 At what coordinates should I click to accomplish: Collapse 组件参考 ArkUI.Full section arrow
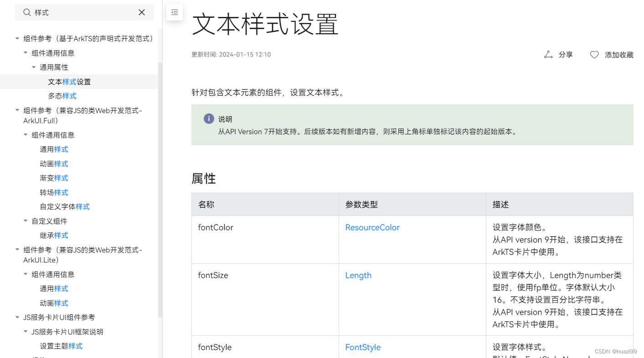(17, 110)
